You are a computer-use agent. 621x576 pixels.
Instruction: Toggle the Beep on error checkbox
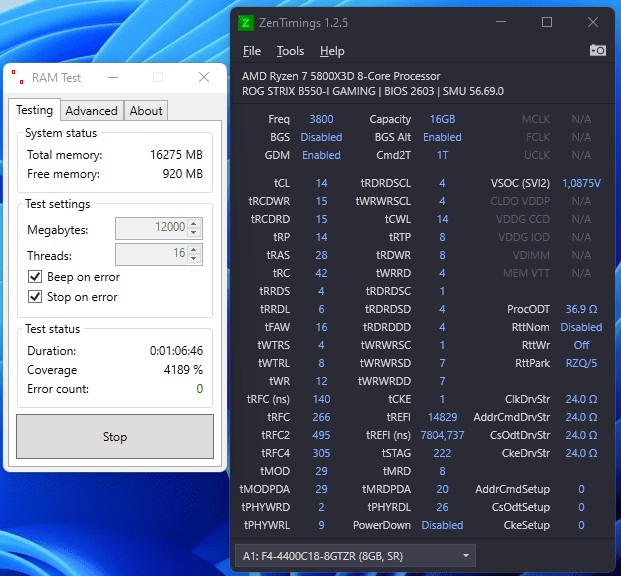pyautogui.click(x=35, y=277)
